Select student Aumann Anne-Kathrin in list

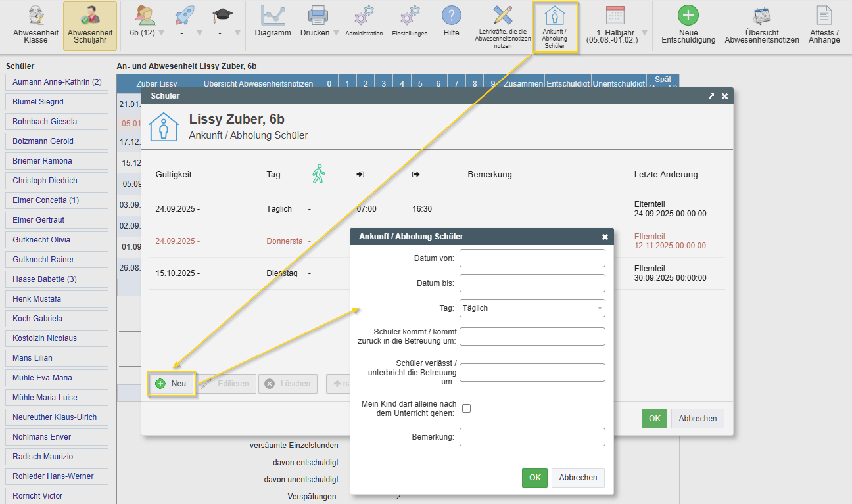coord(57,82)
